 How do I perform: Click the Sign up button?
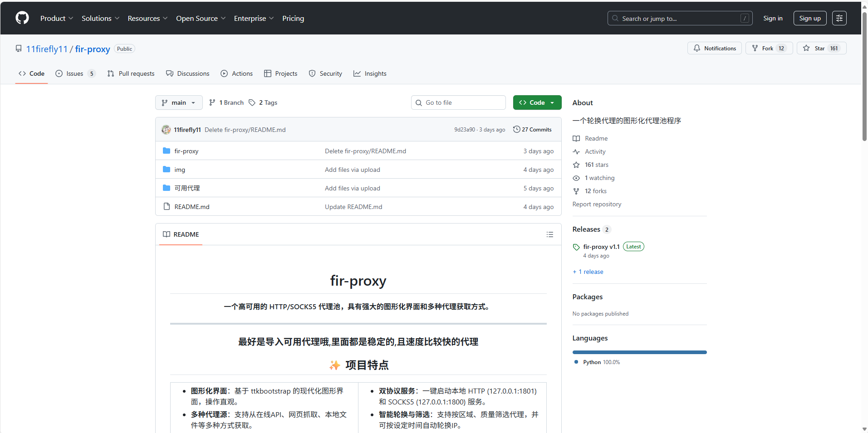(809, 18)
